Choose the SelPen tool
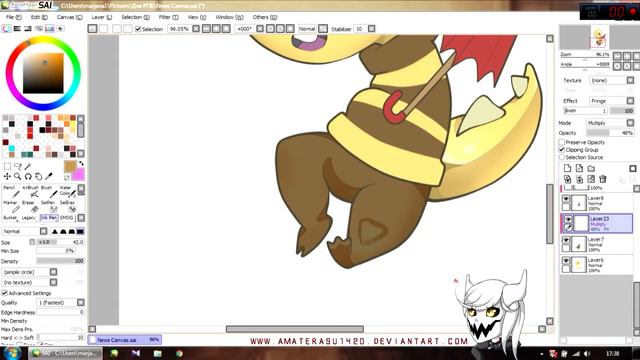 pos(48,207)
